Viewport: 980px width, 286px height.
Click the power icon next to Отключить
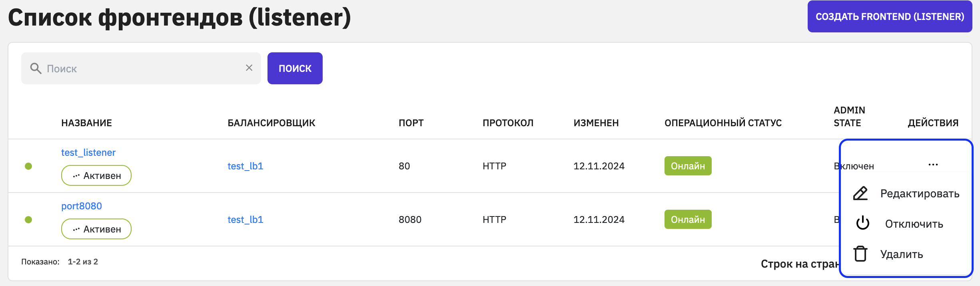[x=863, y=223]
